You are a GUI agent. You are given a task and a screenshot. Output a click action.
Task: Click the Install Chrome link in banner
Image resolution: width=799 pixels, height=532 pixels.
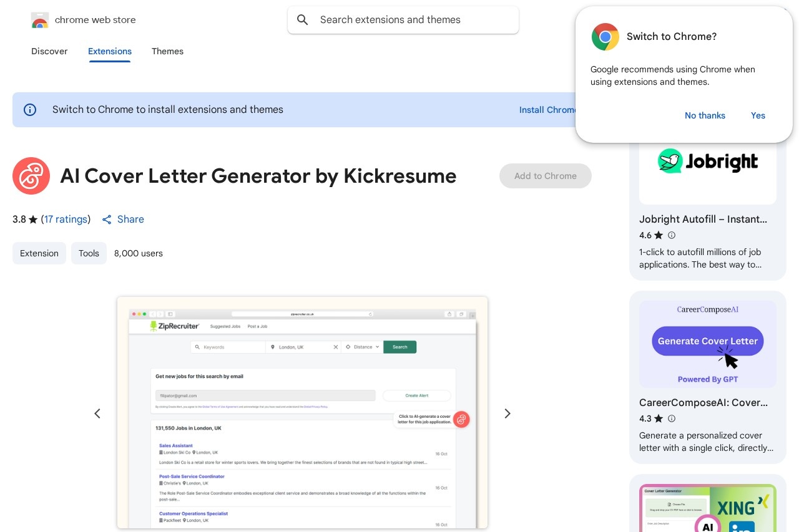[x=547, y=110]
